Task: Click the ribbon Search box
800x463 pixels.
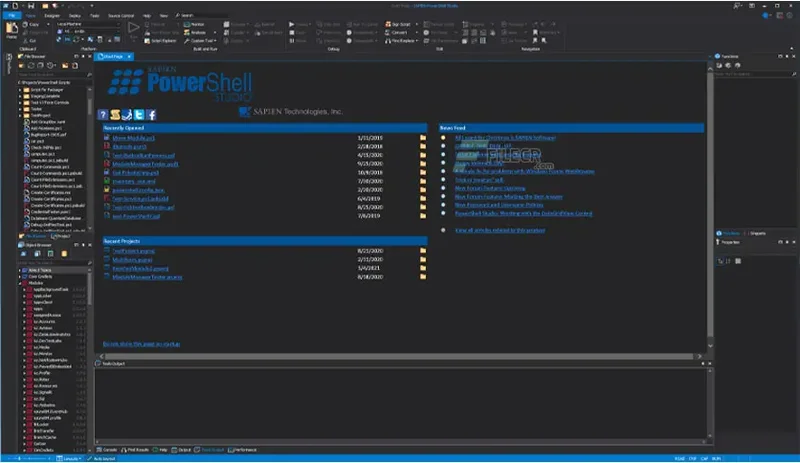Action: click(204, 15)
